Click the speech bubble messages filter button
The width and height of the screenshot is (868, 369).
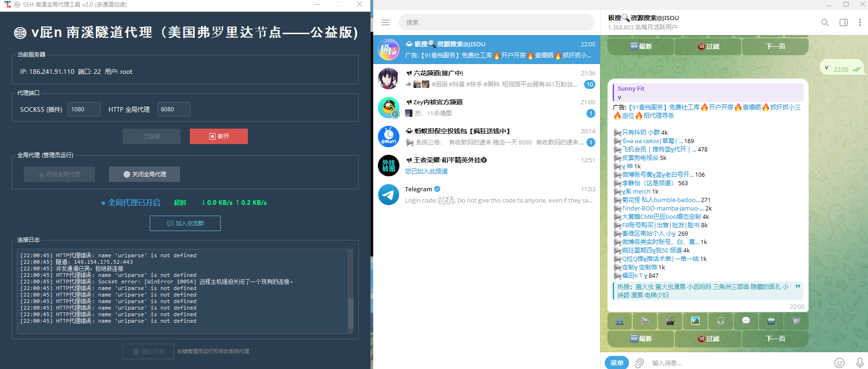pyautogui.click(x=746, y=321)
